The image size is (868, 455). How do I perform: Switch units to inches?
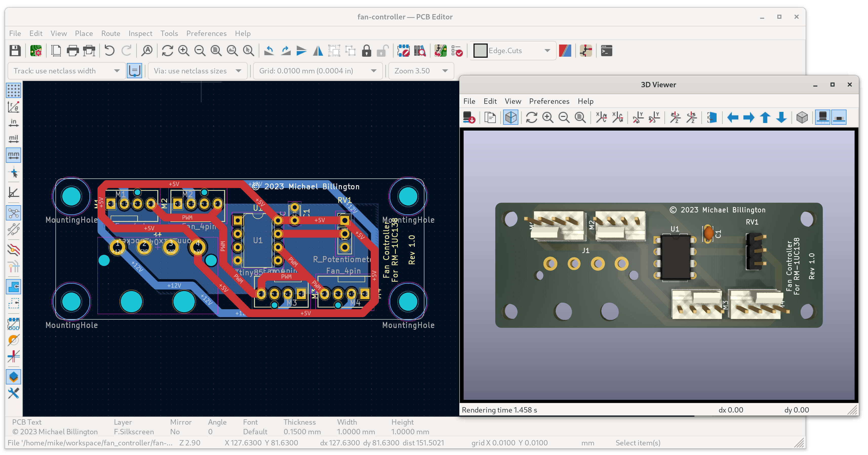(x=13, y=122)
